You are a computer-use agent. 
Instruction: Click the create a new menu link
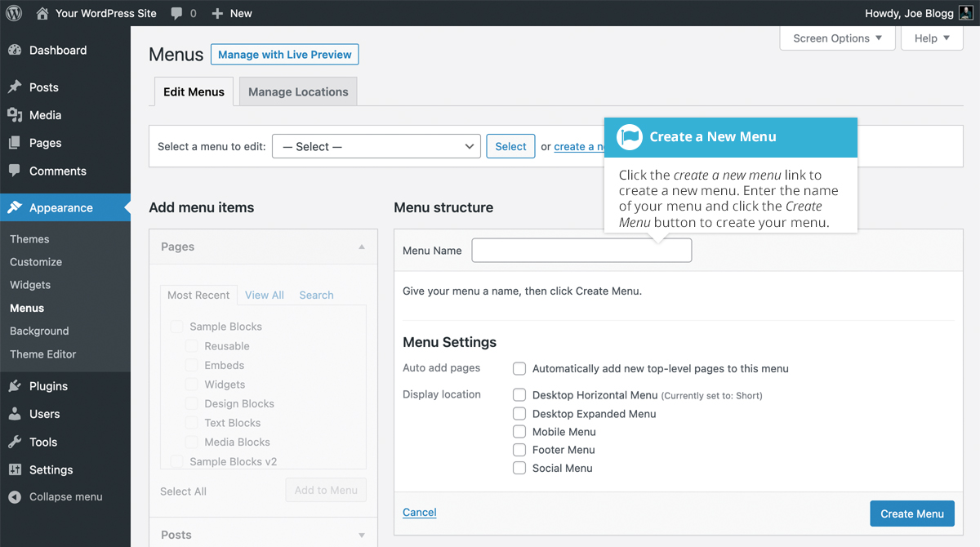point(579,146)
